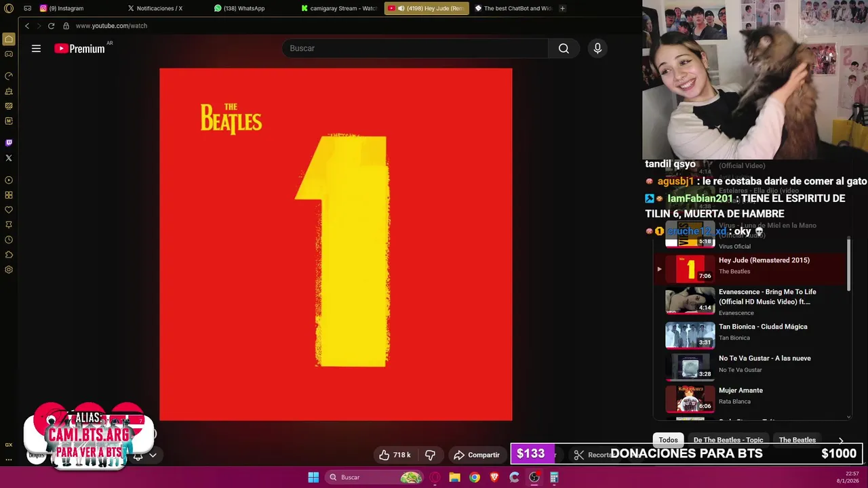Viewport: 868px width, 488px height.
Task: Click the Tan Bionica 3:31 thumbnail
Action: pyautogui.click(x=690, y=334)
